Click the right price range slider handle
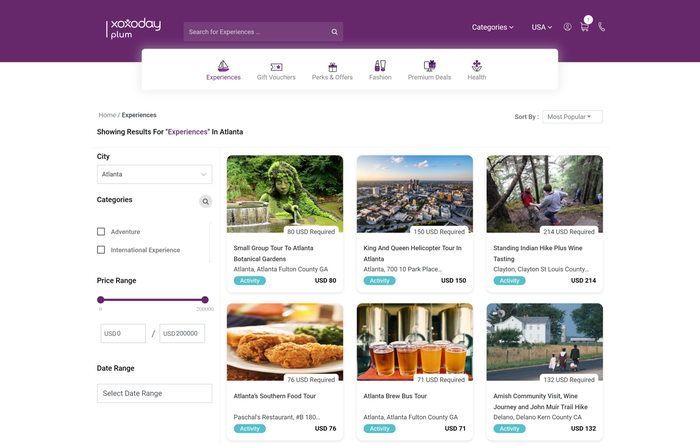Image resolution: width=700 pixels, height=446 pixels. pyautogui.click(x=205, y=299)
